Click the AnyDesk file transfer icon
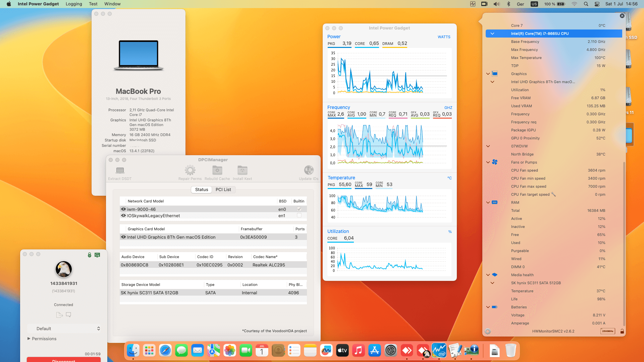Image resolution: width=644 pixels, height=362 pixels. [59, 315]
